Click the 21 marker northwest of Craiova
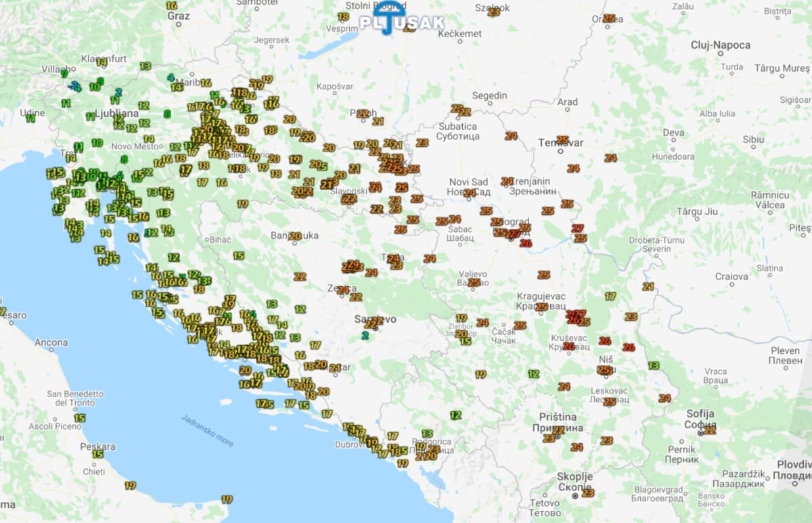 [648, 287]
